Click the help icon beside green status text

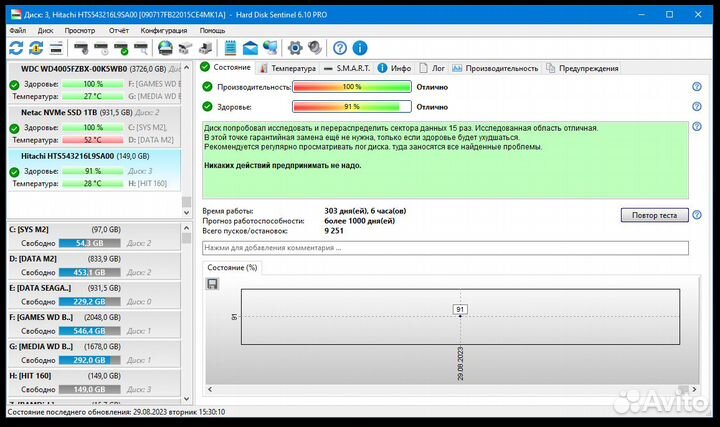pyautogui.click(x=697, y=126)
